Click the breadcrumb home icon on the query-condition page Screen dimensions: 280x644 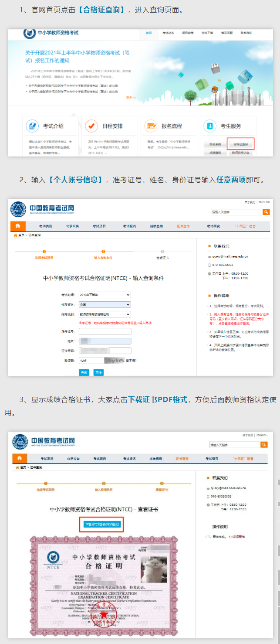pyautogui.click(x=16, y=235)
